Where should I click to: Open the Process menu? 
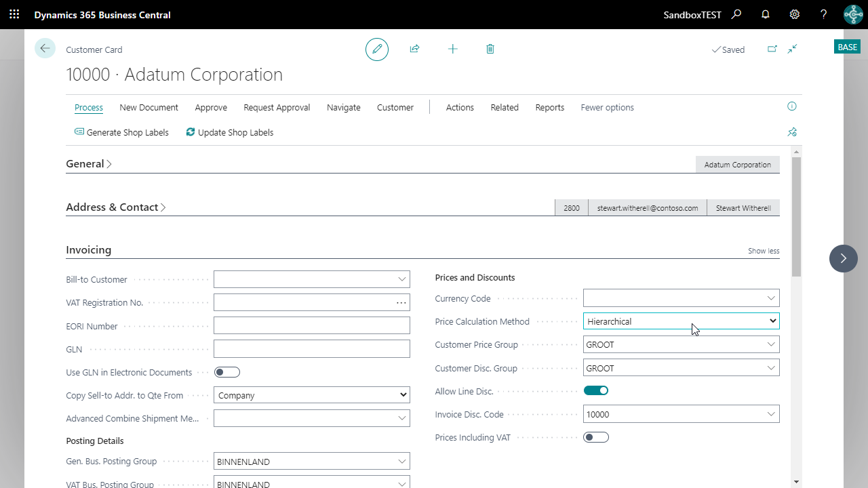[89, 107]
